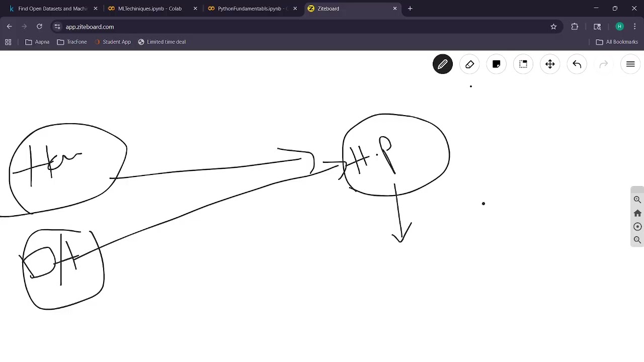Image resolution: width=644 pixels, height=362 pixels.
Task: Reload the Ziteboard page
Action: coord(39,27)
